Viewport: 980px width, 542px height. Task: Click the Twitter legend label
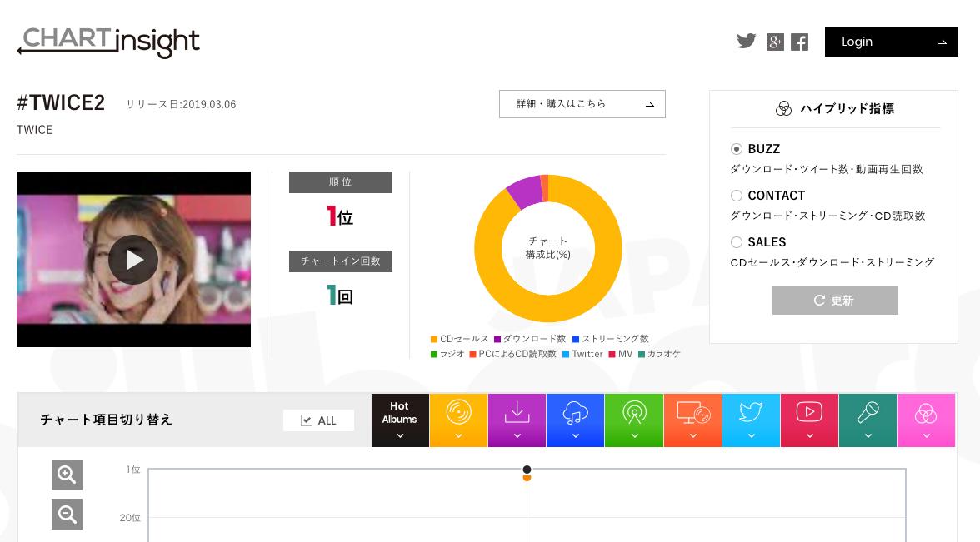point(587,354)
